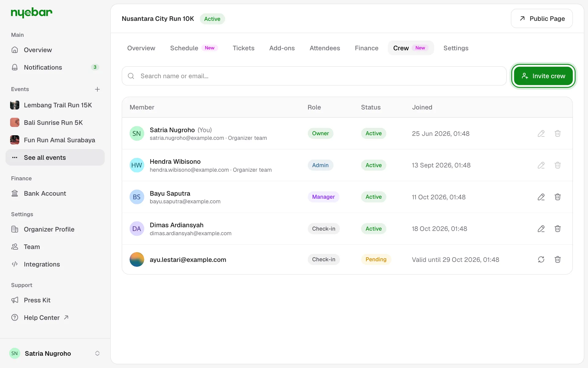Click edit pencil in Satria Nugroho row
588x368 pixels.
pyautogui.click(x=541, y=133)
